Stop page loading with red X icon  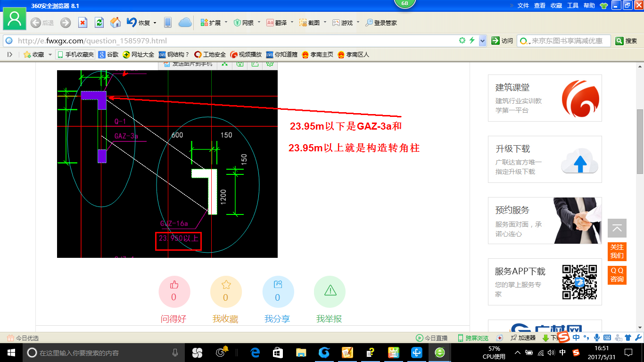pyautogui.click(x=83, y=23)
